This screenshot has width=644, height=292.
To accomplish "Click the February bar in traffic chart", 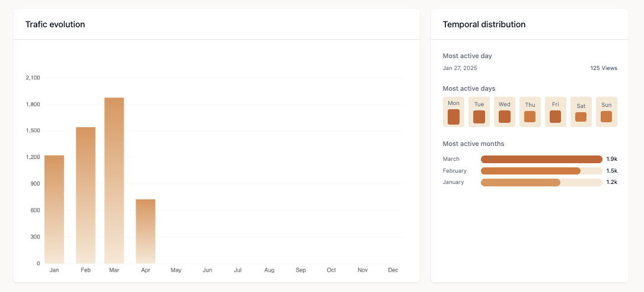I will click(85, 195).
